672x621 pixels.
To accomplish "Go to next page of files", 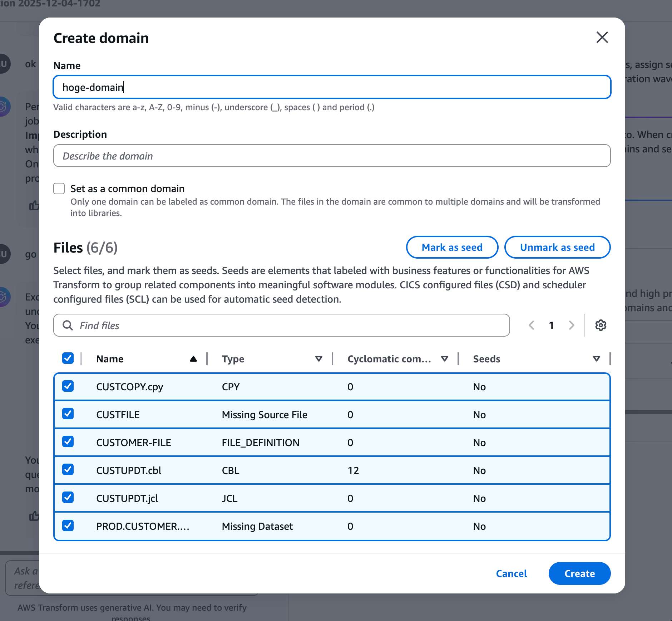I will 571,325.
